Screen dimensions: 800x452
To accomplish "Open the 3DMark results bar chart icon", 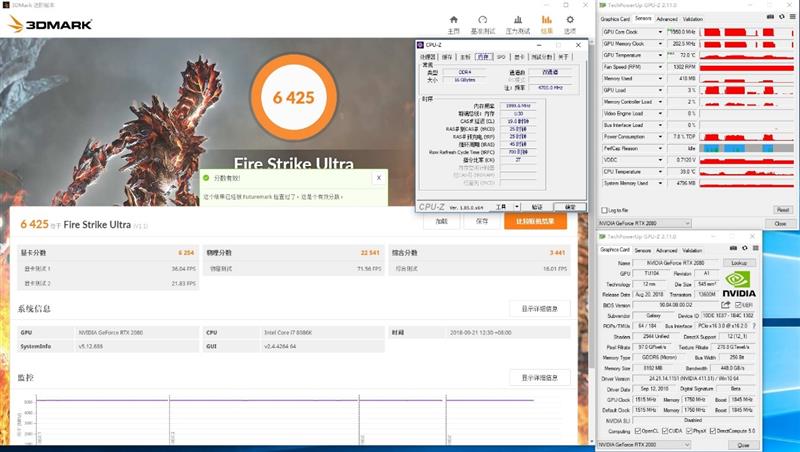I will click(546, 20).
